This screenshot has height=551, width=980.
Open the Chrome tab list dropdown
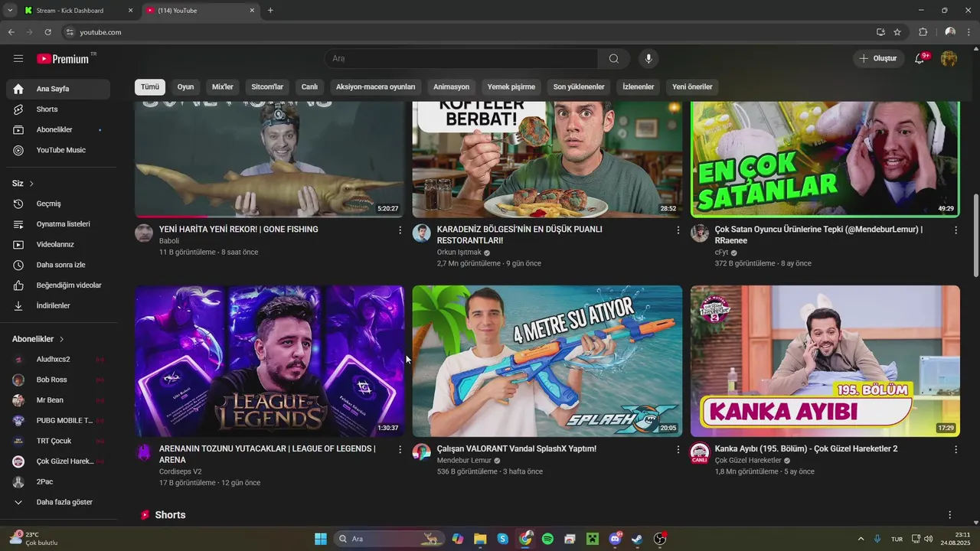click(x=10, y=11)
